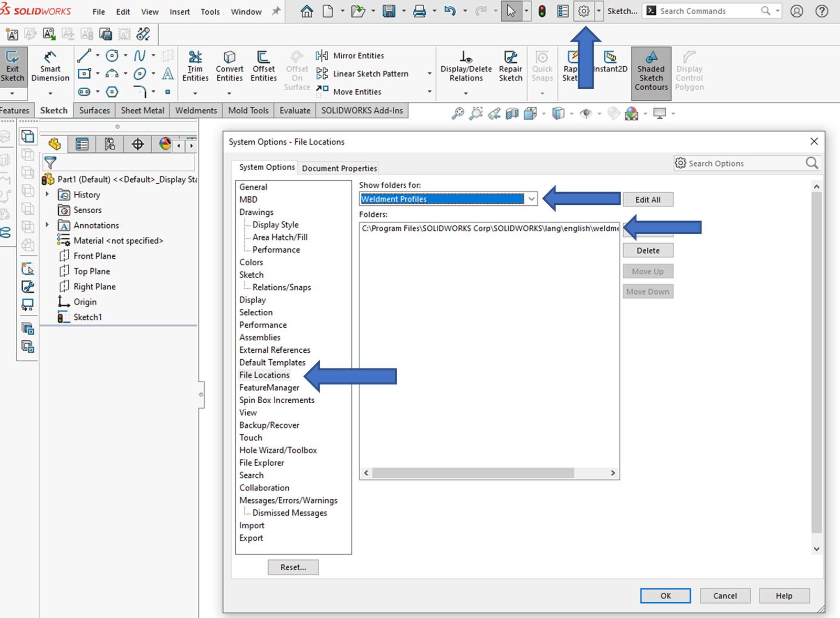The height and width of the screenshot is (618, 840).
Task: Select the Trim Entities tool
Action: point(195,67)
